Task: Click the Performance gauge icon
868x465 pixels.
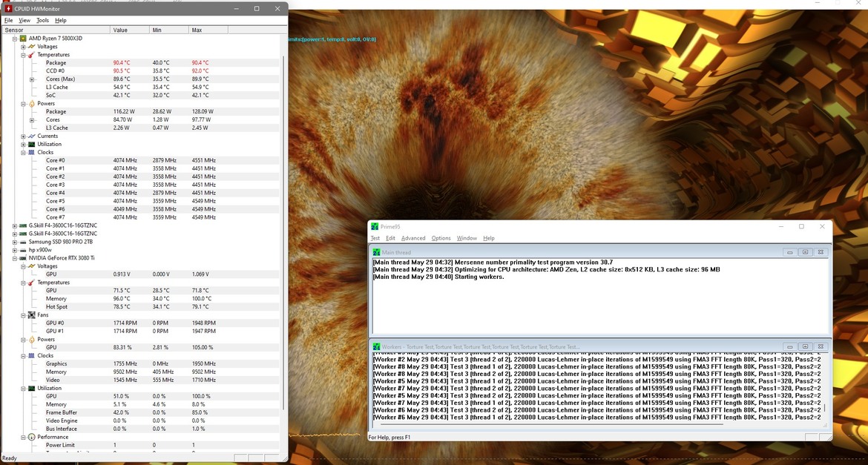Action: click(32, 437)
